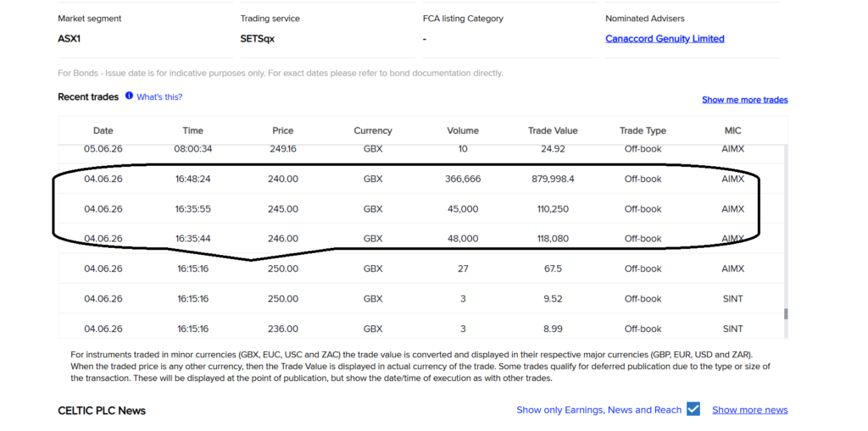Click the Date column header
The width and height of the screenshot is (868, 431).
click(x=103, y=130)
